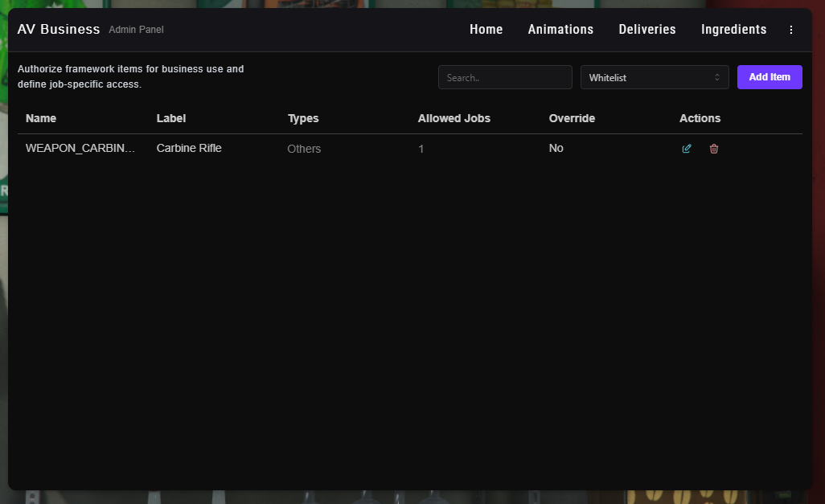
Task: Delete the Carbine Rifle entry with trash icon
Action: click(x=714, y=149)
